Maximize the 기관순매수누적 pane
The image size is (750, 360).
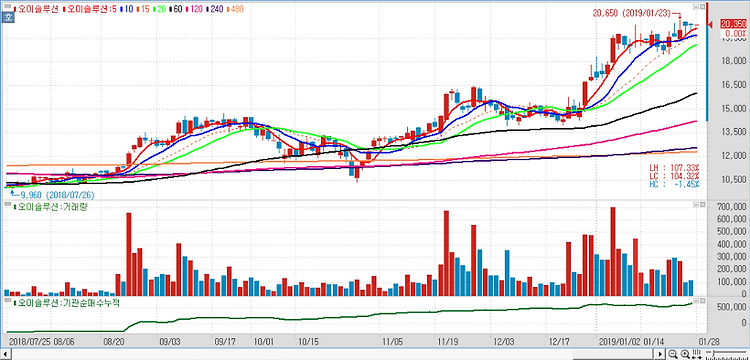click(x=696, y=300)
